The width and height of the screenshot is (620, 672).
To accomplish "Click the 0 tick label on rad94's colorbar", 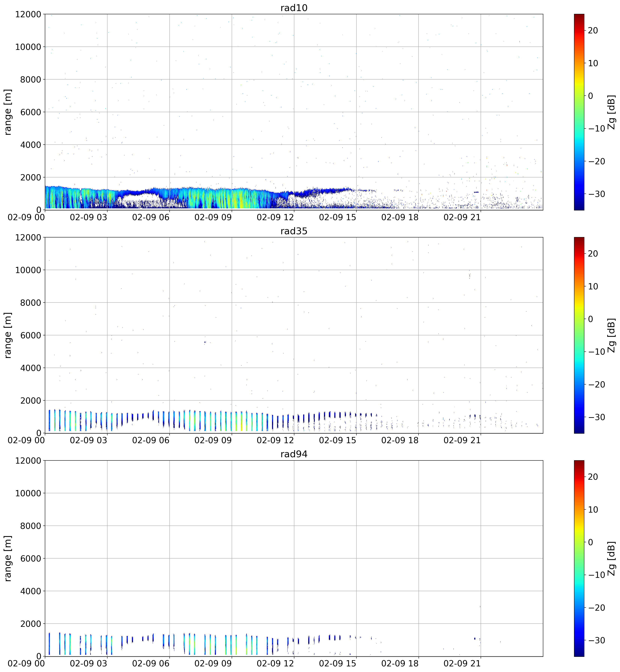I will [591, 542].
